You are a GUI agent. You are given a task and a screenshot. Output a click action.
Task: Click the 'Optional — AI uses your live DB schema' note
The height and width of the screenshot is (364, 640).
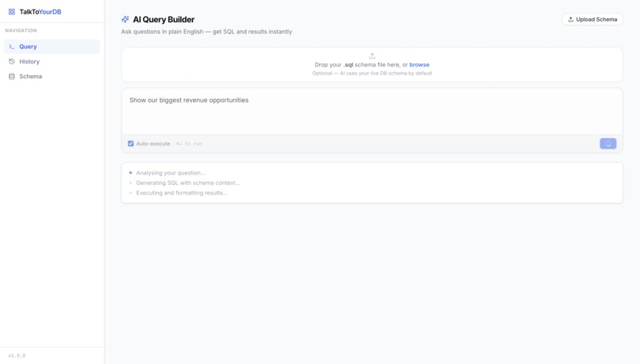372,74
